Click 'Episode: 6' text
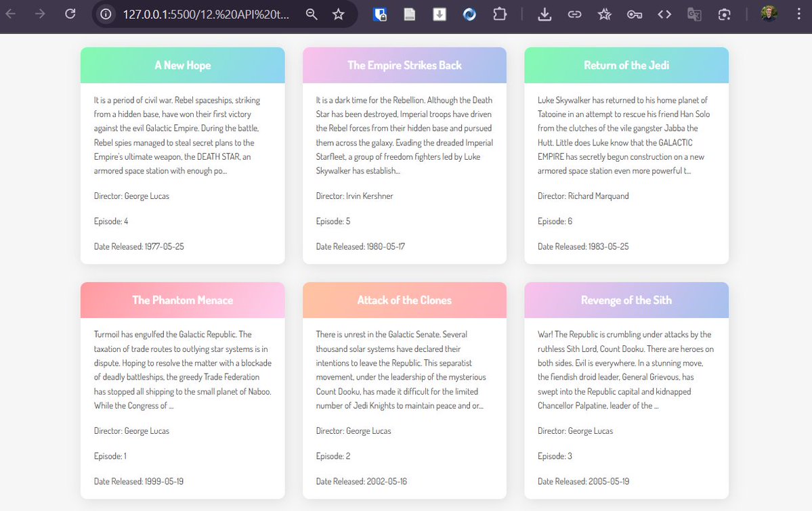812x511 pixels. pos(555,221)
